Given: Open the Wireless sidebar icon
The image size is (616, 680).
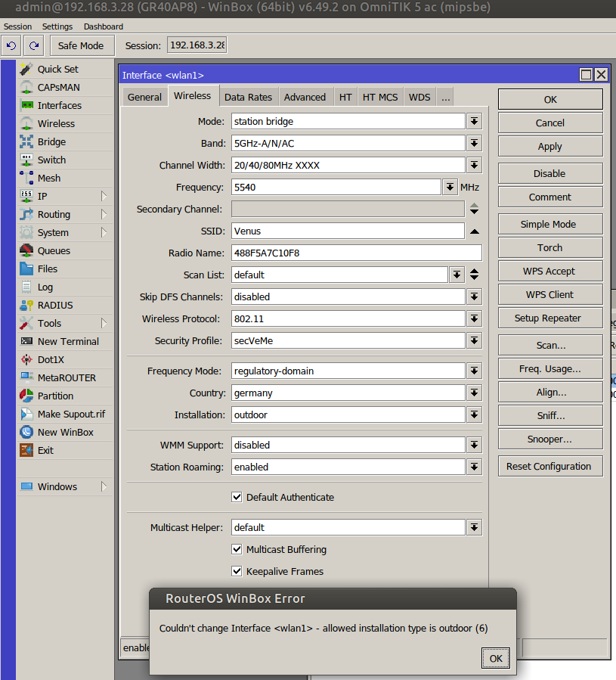Looking at the screenshot, I should coord(26,123).
